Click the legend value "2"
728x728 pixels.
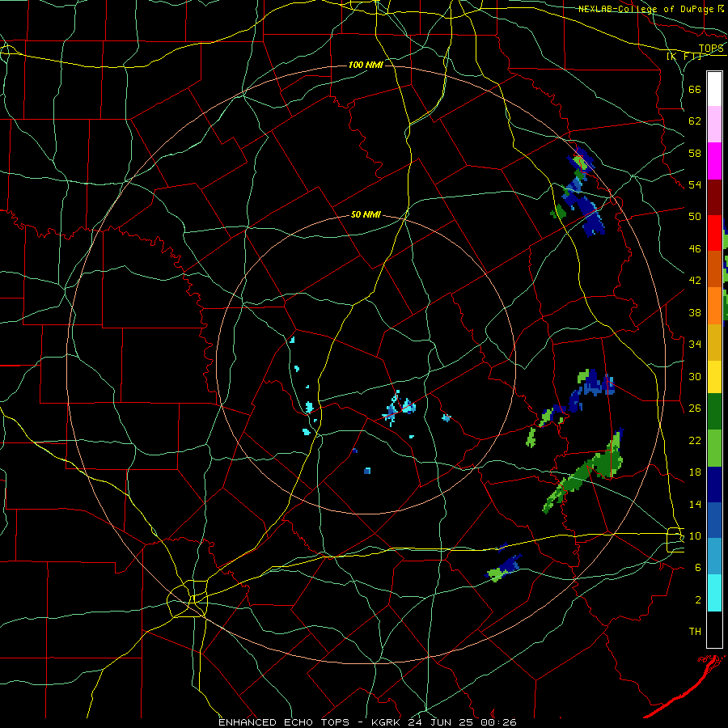point(698,600)
